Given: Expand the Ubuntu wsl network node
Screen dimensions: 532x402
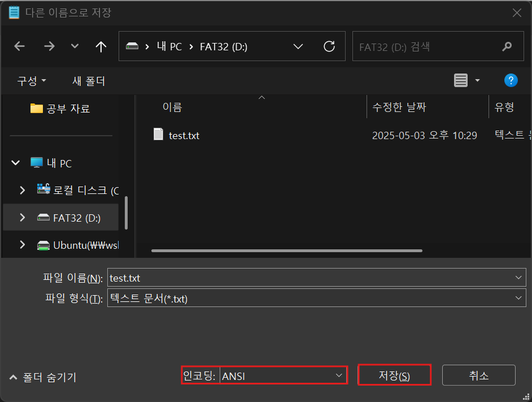Looking at the screenshot, I should 23,244.
